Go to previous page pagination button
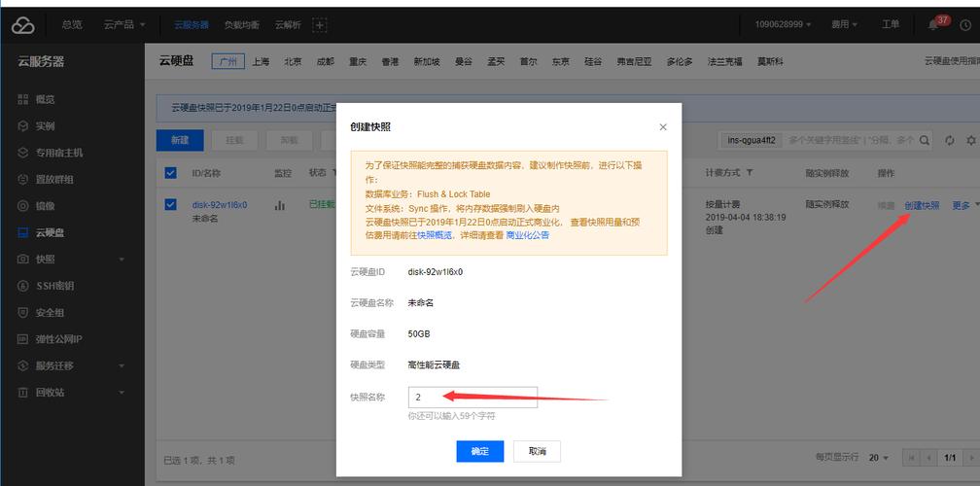This screenshot has width=980, height=486. pos(928,458)
